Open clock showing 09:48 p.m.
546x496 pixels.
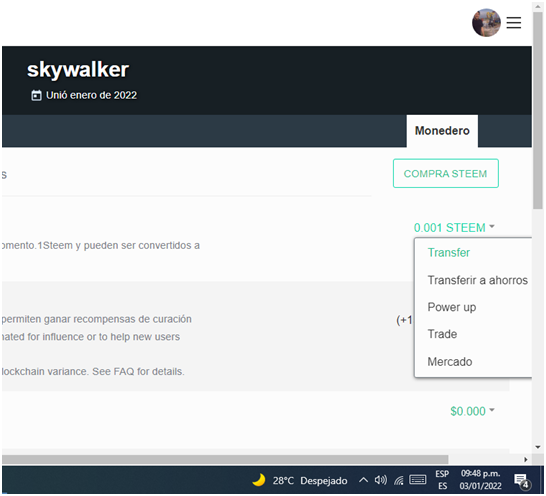(x=481, y=480)
